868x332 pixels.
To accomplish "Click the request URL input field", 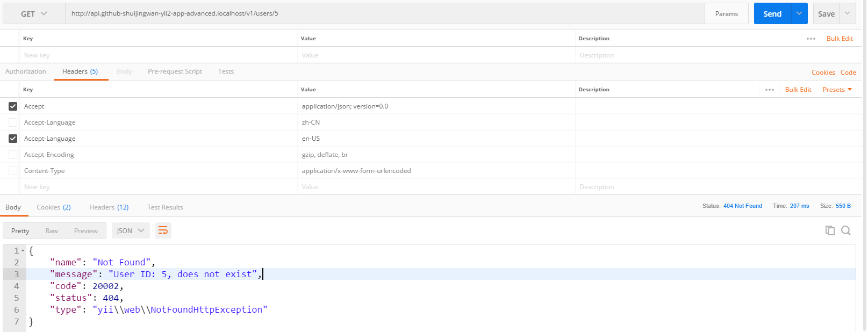I will [384, 14].
